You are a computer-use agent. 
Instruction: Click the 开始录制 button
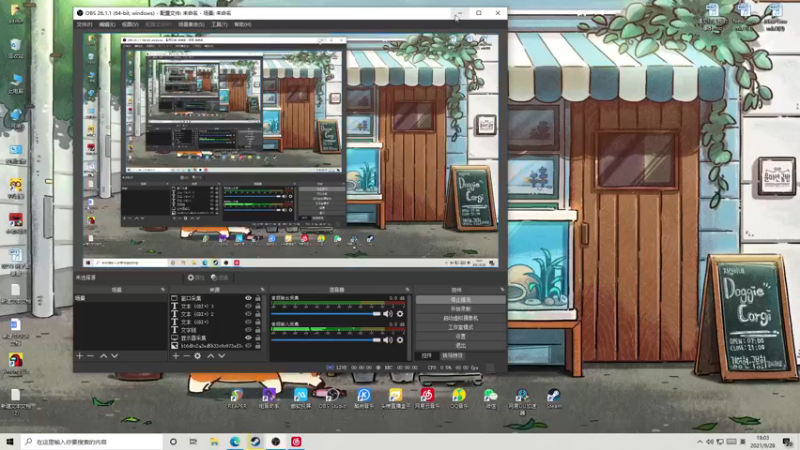pos(460,309)
